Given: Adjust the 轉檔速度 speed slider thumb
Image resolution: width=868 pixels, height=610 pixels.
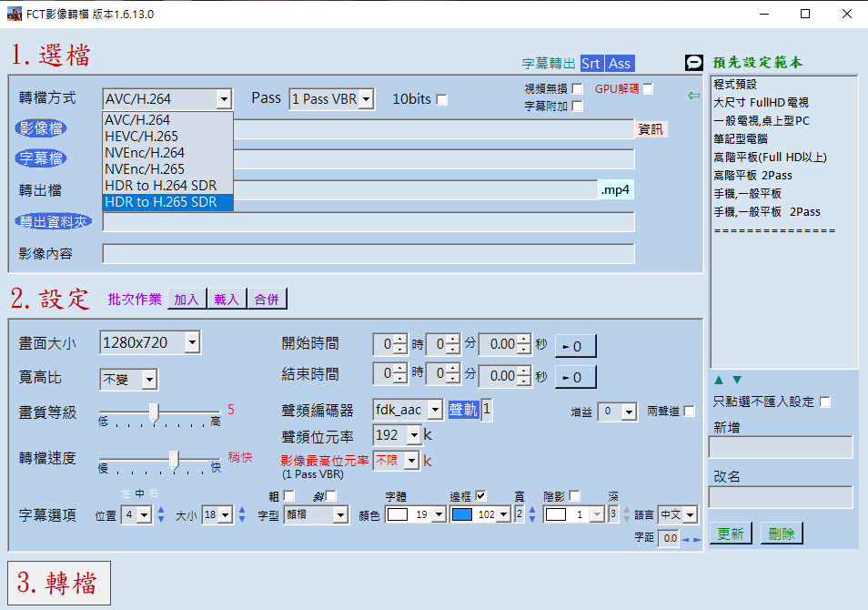Looking at the screenshot, I should click(174, 460).
